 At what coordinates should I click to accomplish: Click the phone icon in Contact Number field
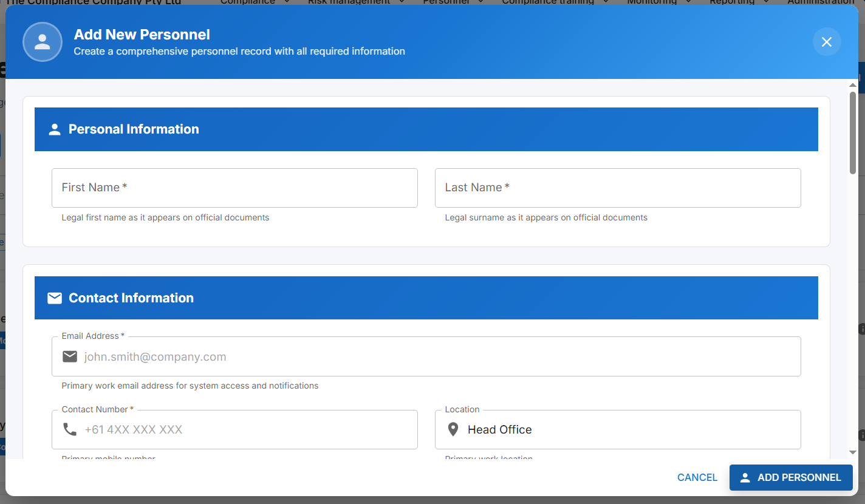click(x=70, y=430)
